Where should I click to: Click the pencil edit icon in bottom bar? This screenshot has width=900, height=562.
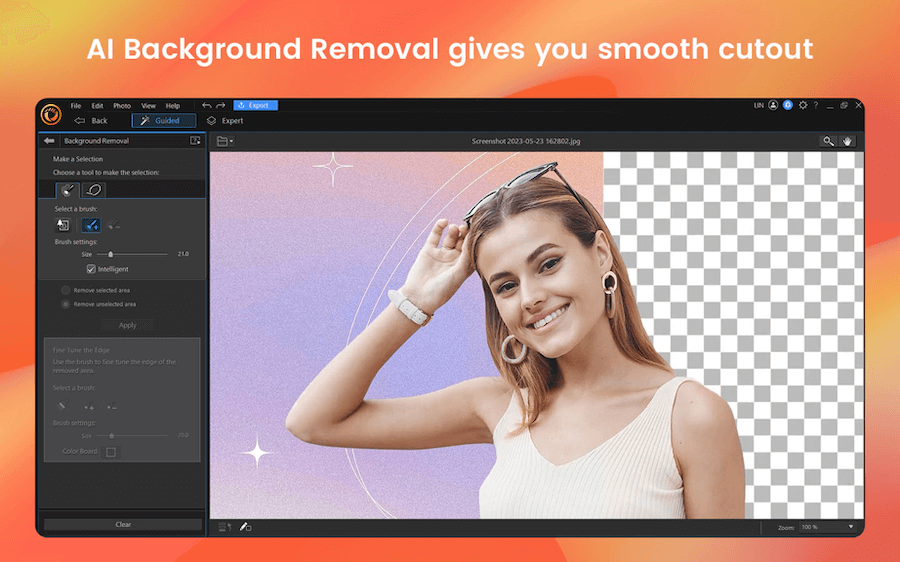245,526
